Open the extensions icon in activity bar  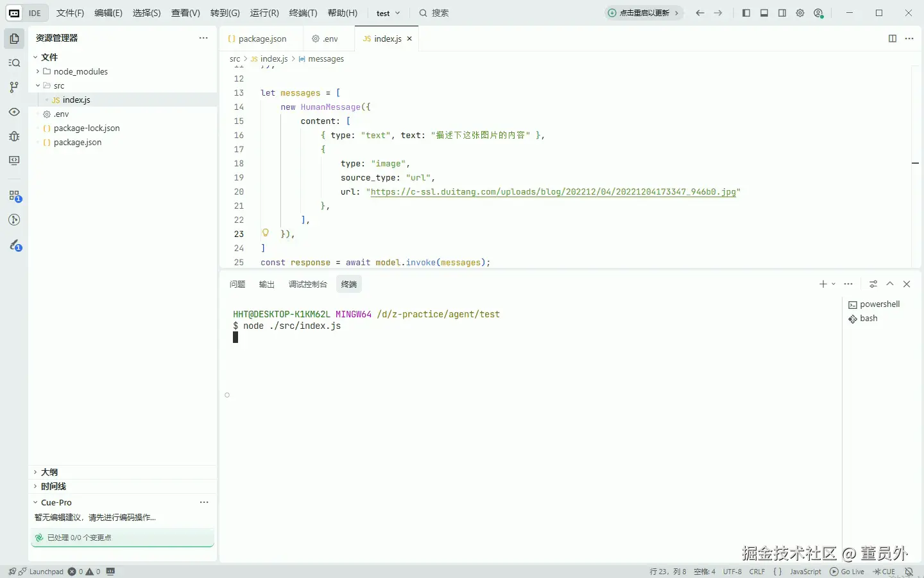point(14,196)
